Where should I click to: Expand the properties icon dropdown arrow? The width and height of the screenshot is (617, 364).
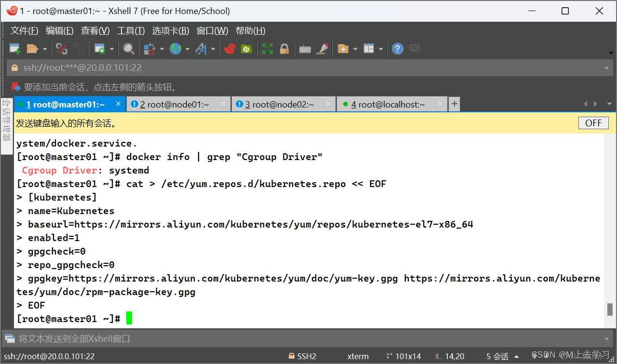pyautogui.click(x=111, y=49)
